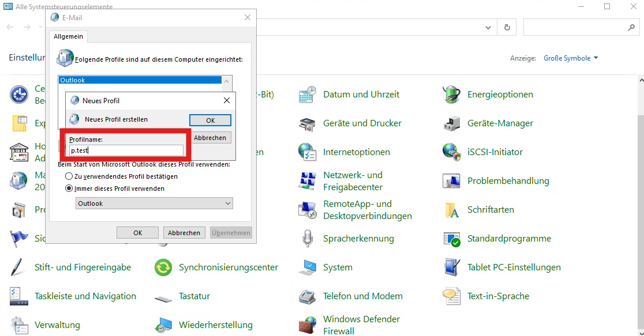Screen dimensions: 644x336
Task: Click Abbrechen in Neues Profil dialog
Action: (210, 138)
